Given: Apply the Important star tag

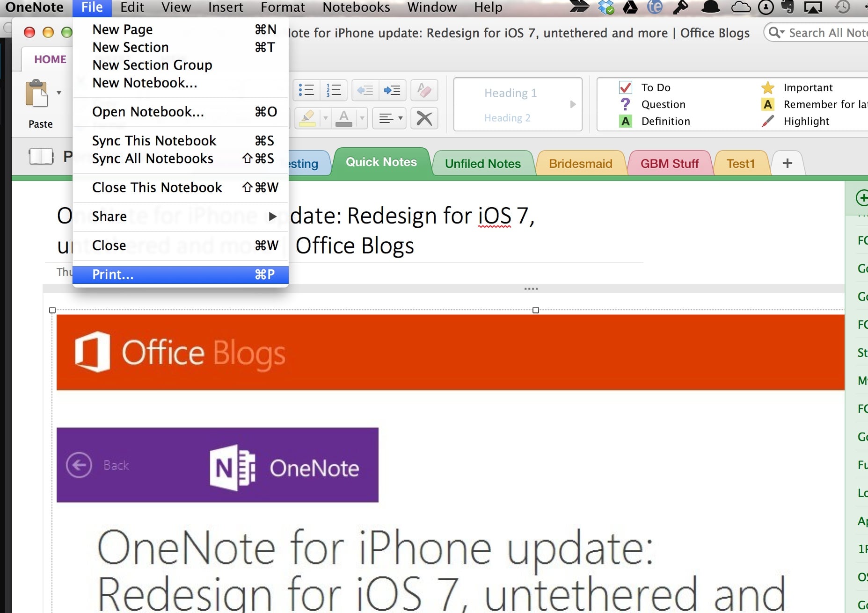Looking at the screenshot, I should 767,87.
